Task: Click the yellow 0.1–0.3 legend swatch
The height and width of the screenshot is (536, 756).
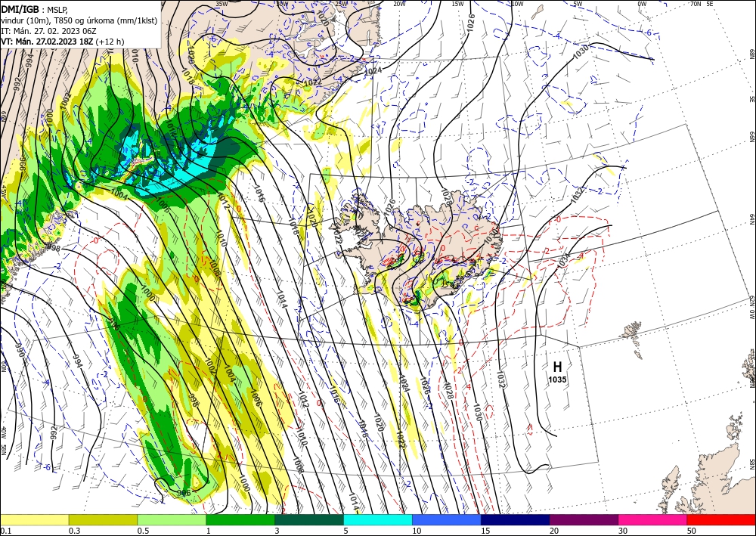Action: tap(34, 519)
